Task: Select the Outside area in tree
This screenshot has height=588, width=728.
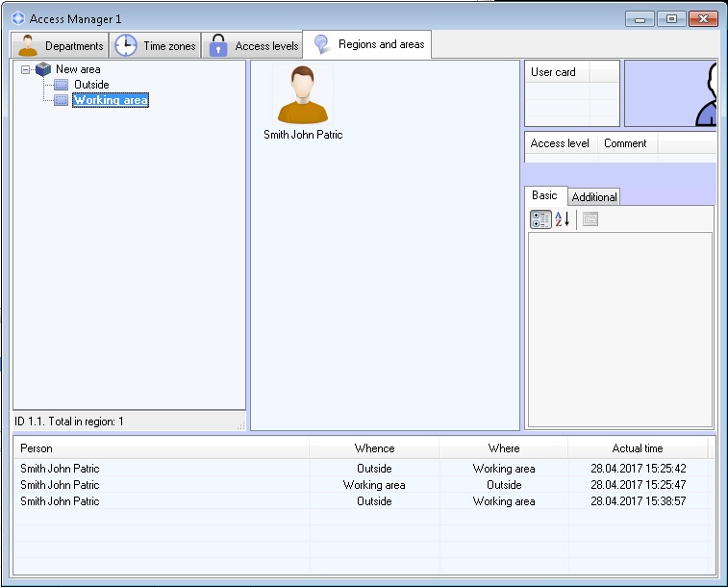Action: click(x=91, y=85)
